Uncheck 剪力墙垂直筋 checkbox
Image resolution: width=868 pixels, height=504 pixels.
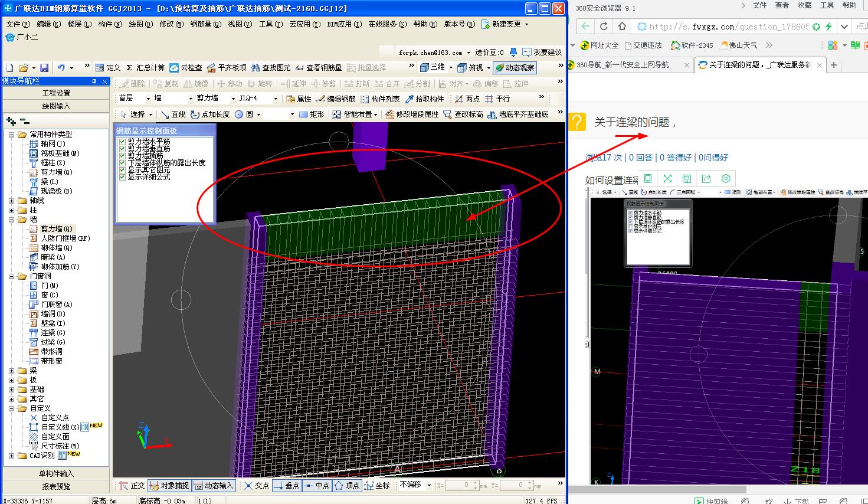123,149
